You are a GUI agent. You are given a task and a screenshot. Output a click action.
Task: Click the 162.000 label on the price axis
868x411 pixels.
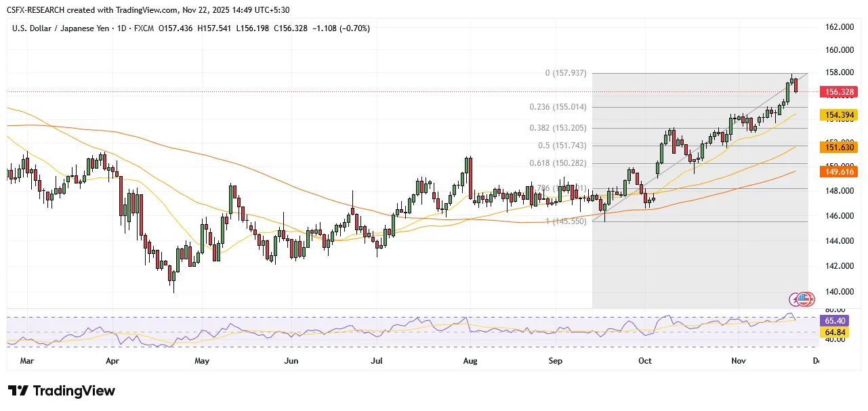pyautogui.click(x=838, y=27)
